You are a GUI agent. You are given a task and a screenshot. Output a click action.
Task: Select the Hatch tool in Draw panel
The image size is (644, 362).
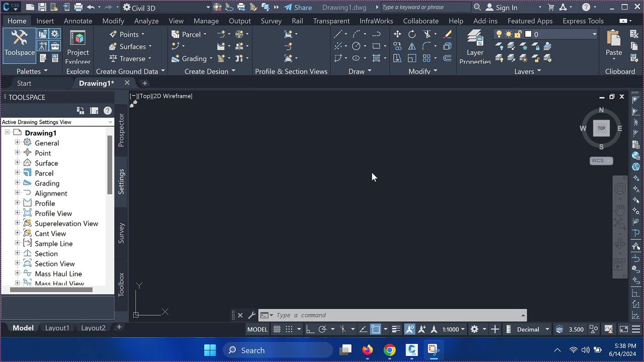point(376,58)
